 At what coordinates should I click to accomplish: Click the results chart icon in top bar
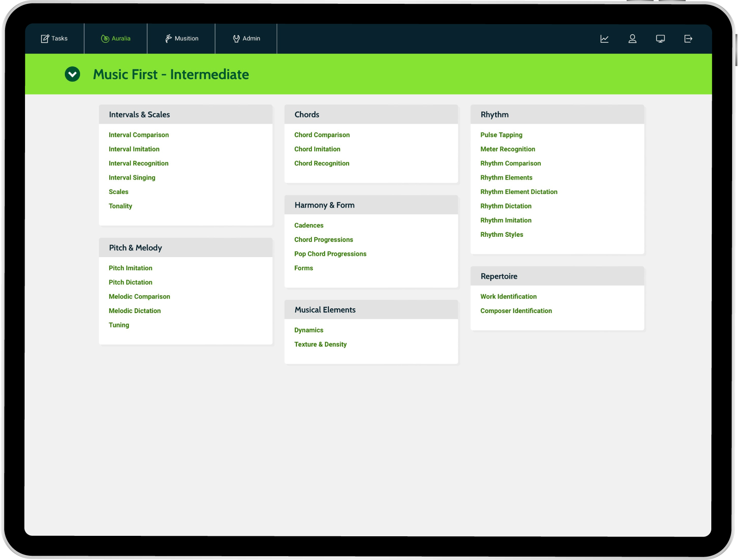[x=605, y=39]
